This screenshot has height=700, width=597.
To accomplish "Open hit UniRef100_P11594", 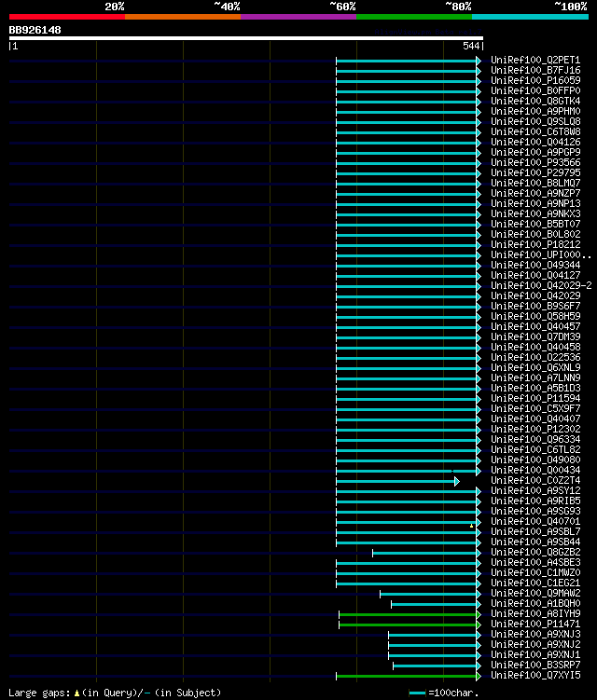I will coord(535,399).
